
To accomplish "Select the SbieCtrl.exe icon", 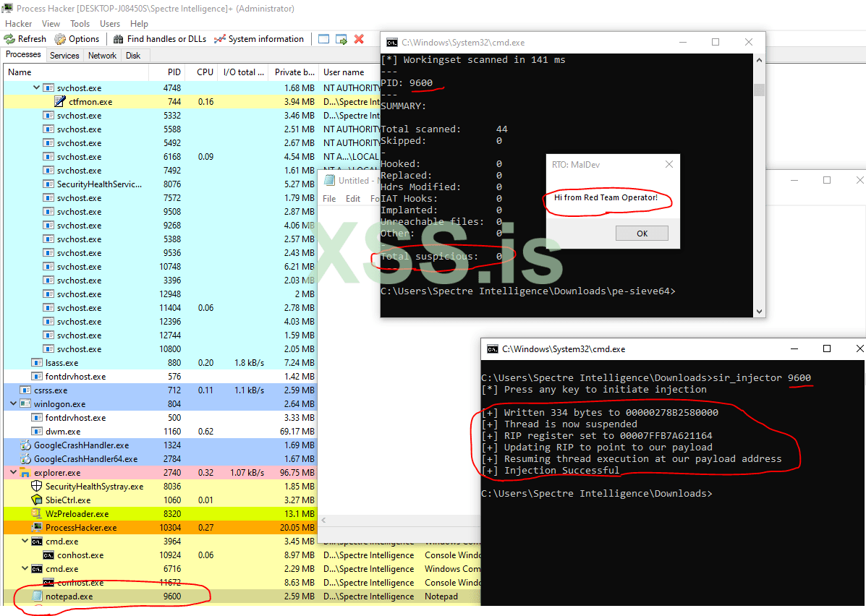I will coord(37,500).
